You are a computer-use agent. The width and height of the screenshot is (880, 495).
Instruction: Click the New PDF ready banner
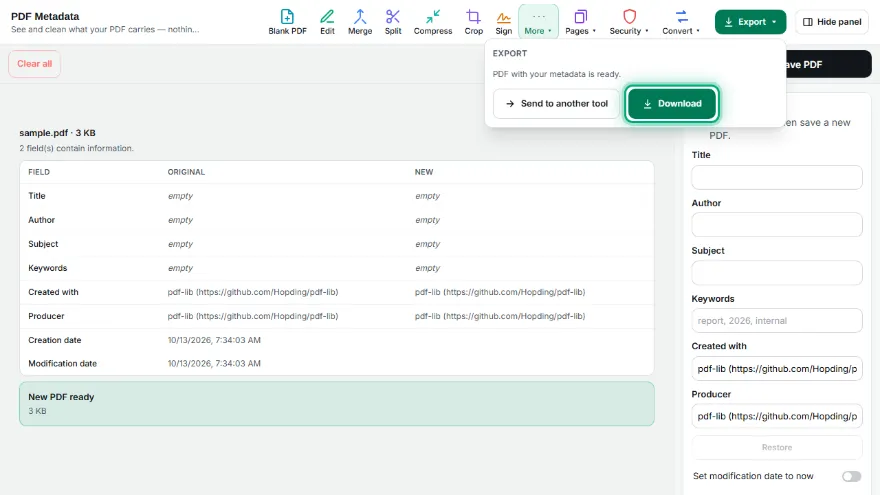pos(337,404)
